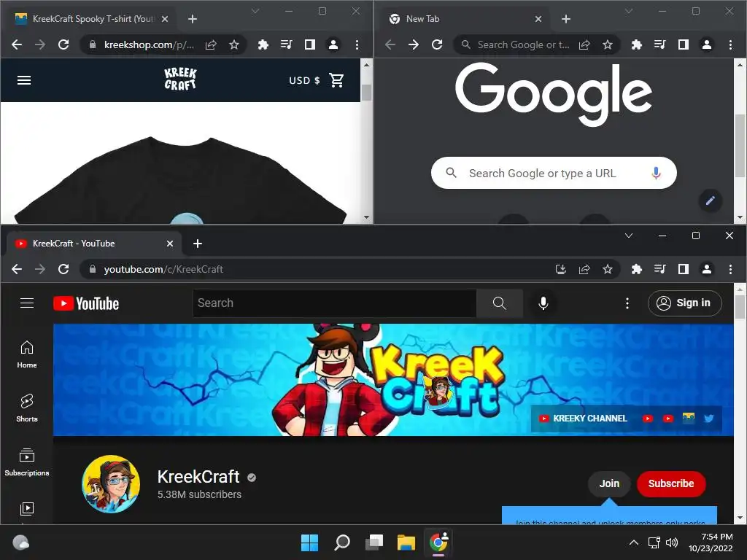Open new tab in KreekShop window

pyautogui.click(x=193, y=19)
